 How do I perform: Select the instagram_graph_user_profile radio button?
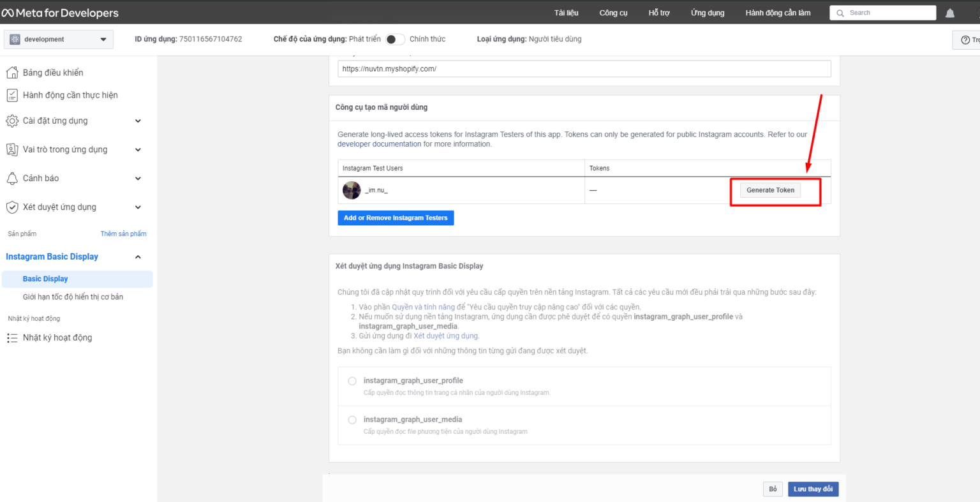coord(352,380)
